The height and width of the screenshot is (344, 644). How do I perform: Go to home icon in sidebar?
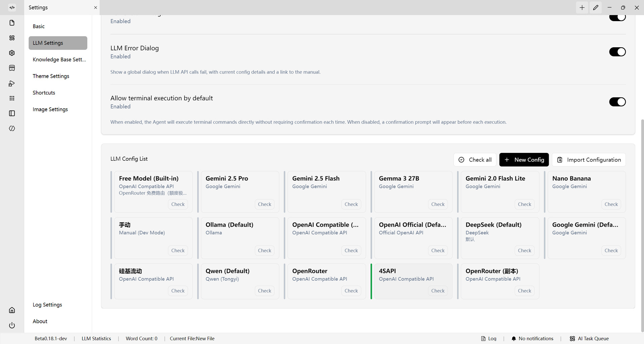(x=12, y=310)
